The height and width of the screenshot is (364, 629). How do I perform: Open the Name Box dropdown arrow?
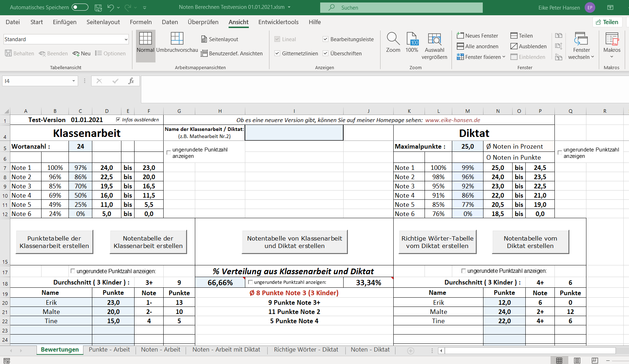[73, 81]
